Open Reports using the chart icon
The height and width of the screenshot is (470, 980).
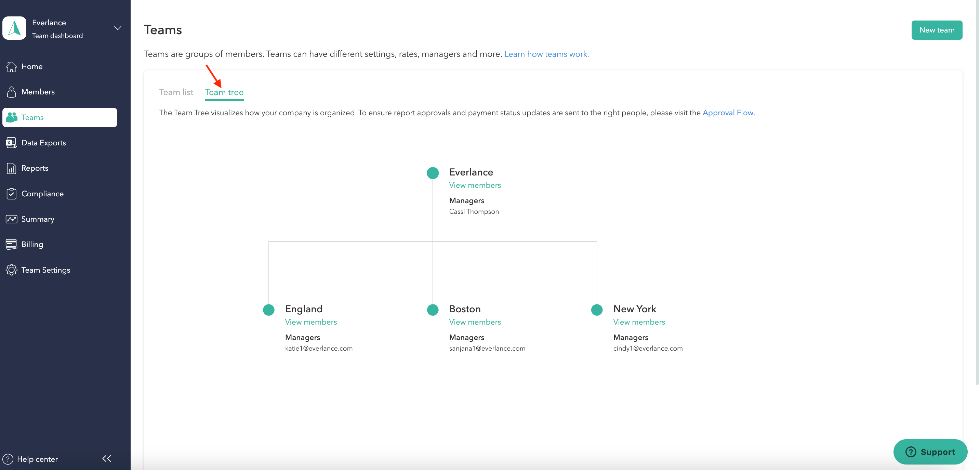[11, 168]
